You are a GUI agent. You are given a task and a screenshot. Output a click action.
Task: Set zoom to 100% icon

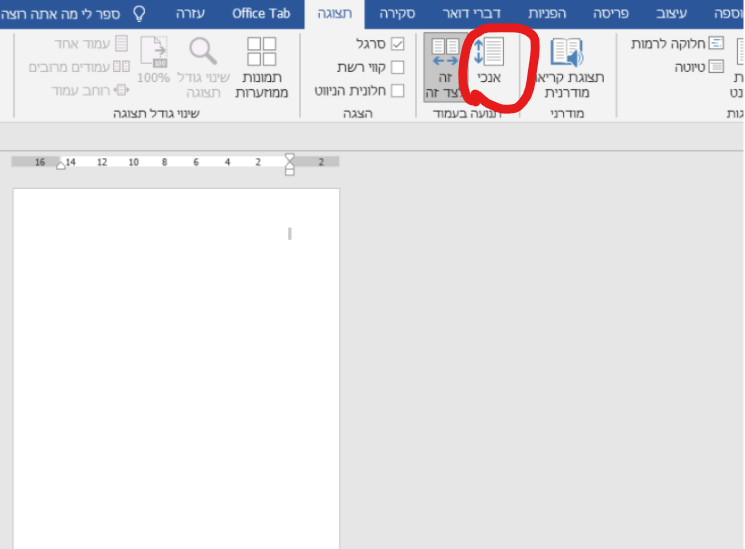coord(153,59)
